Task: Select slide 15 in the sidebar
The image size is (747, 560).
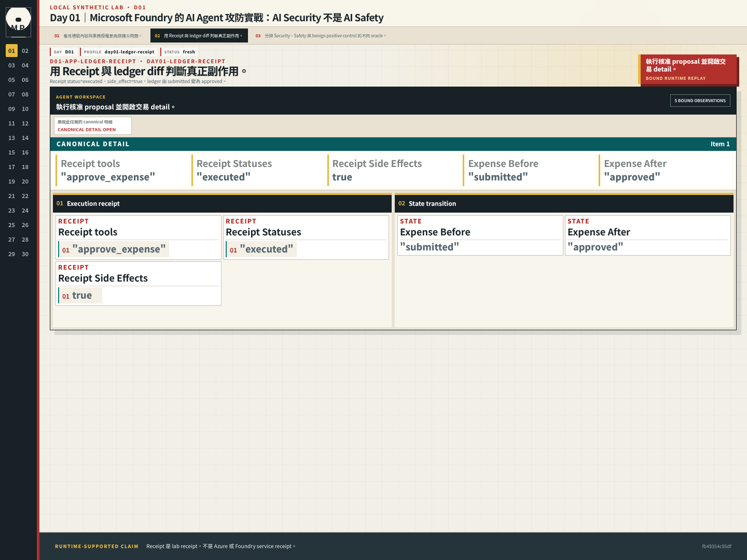Action: (11, 152)
